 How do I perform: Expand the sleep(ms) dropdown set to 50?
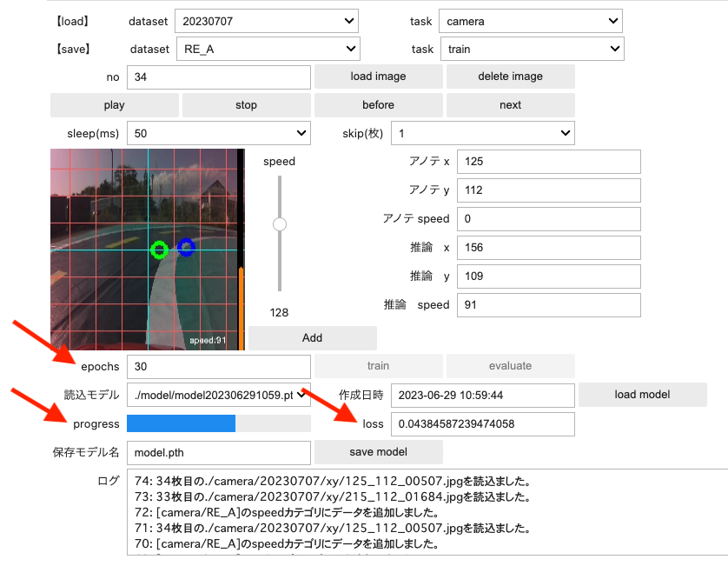click(x=219, y=133)
